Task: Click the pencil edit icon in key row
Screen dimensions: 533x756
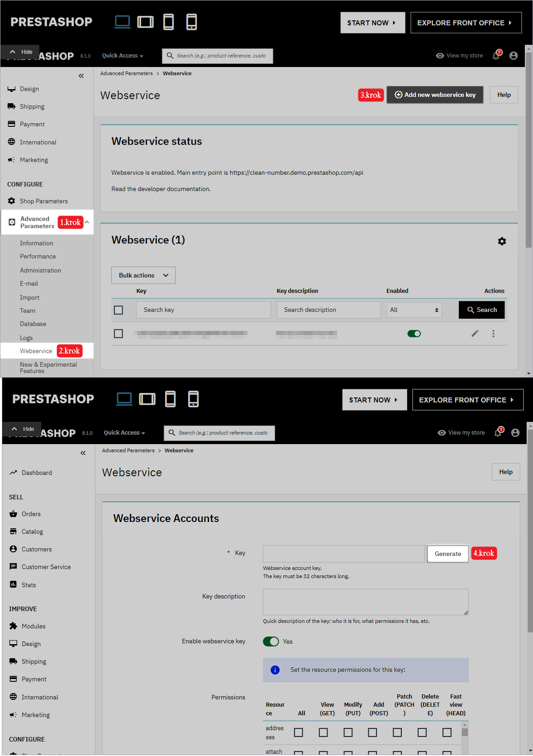Action: (x=475, y=334)
